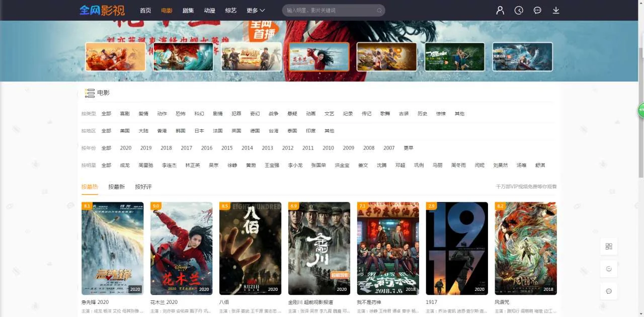Filter by actor 成龙
The height and width of the screenshot is (317, 644).
point(125,165)
